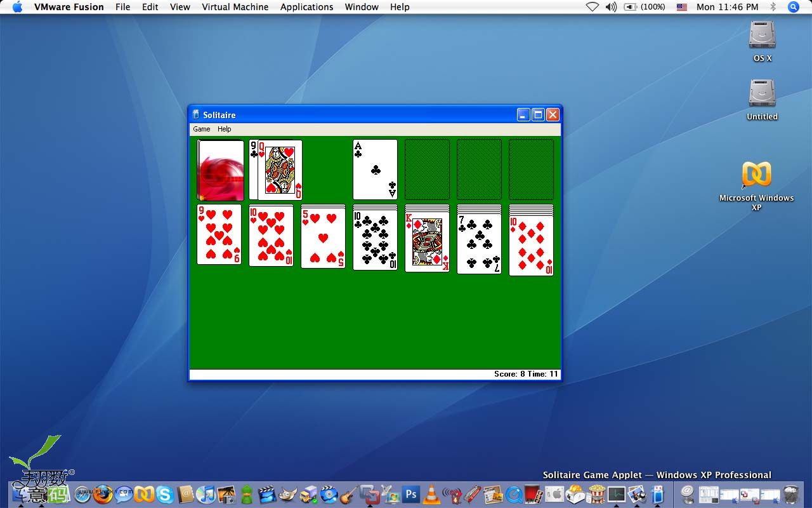Open the View menu
This screenshot has width=812, height=508.
pyautogui.click(x=180, y=7)
